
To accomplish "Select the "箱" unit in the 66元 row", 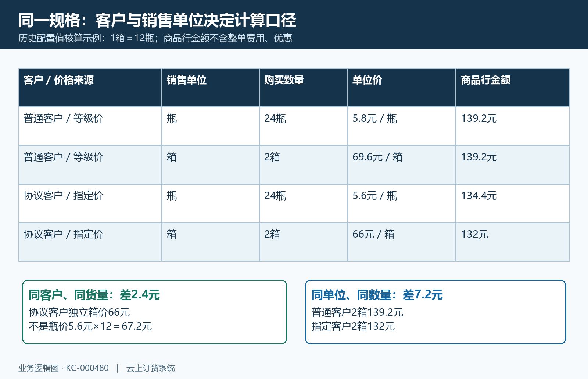I will [172, 234].
